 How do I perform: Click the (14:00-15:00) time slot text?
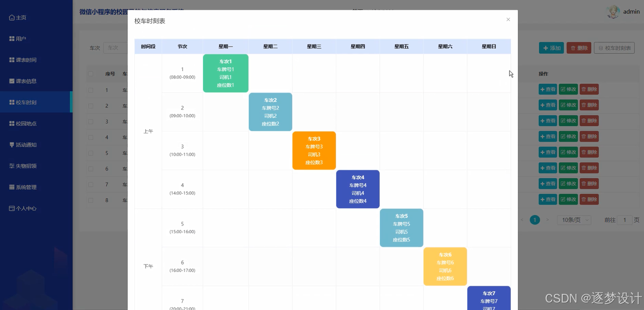182,193
